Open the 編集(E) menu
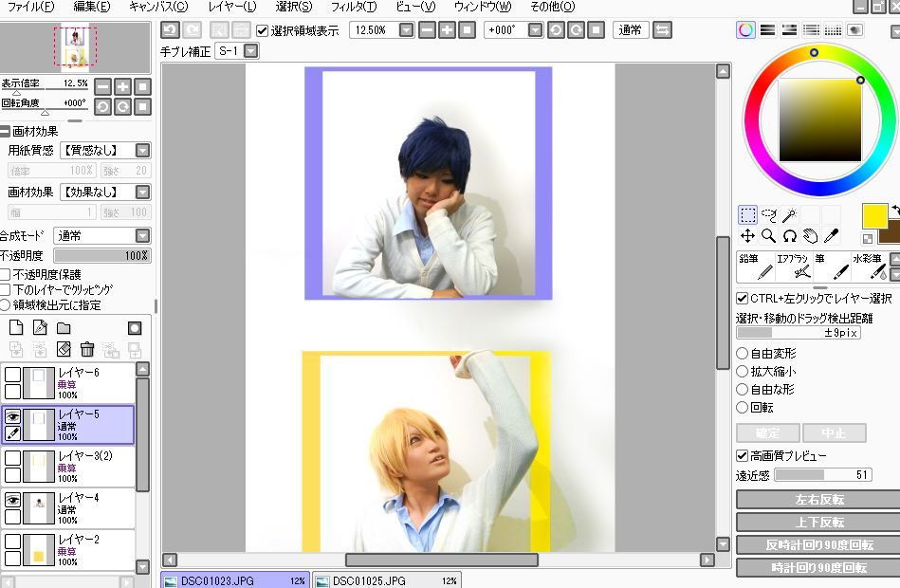The image size is (900, 588). click(92, 7)
